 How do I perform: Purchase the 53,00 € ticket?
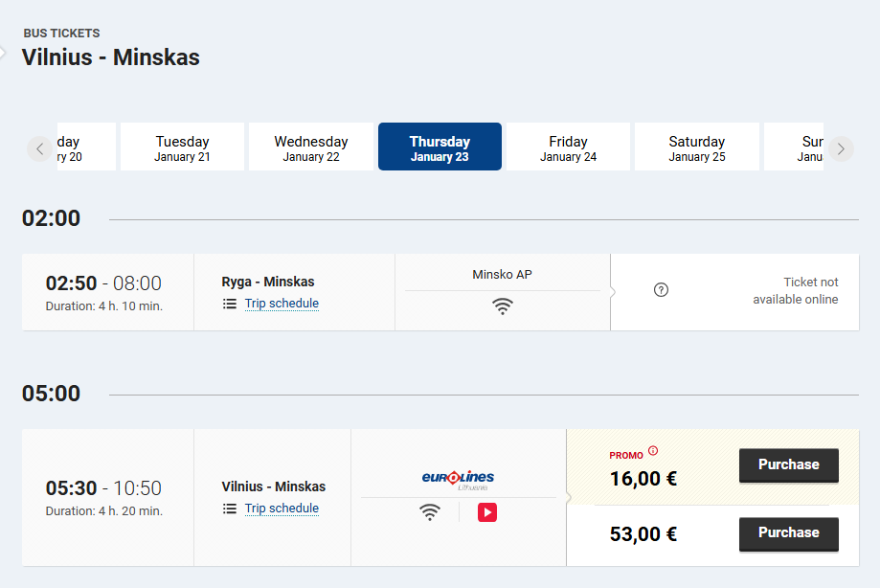[x=788, y=533]
